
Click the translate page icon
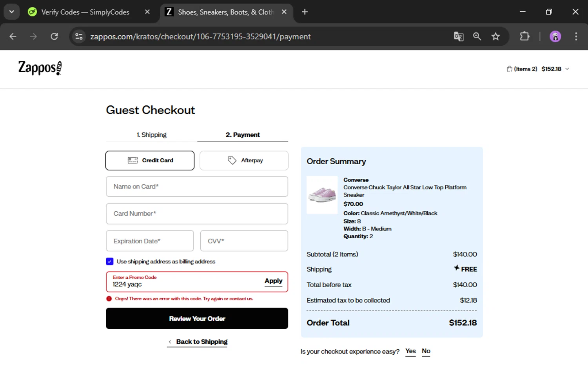[458, 36]
